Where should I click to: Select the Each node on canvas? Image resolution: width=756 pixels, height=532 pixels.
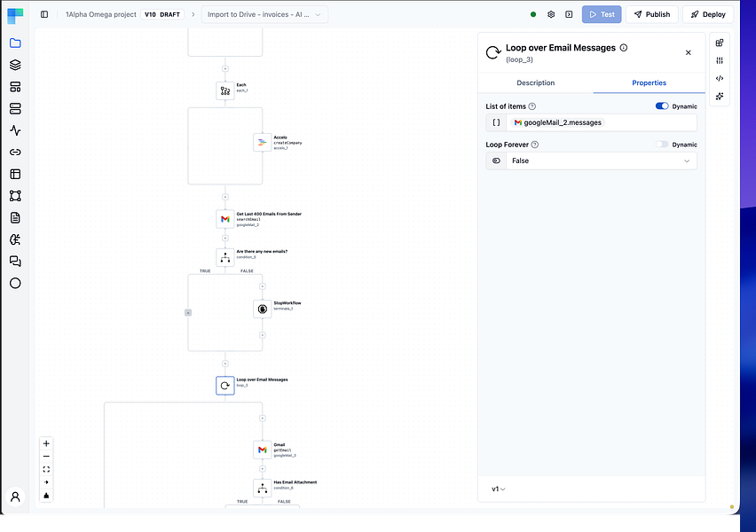(x=225, y=90)
